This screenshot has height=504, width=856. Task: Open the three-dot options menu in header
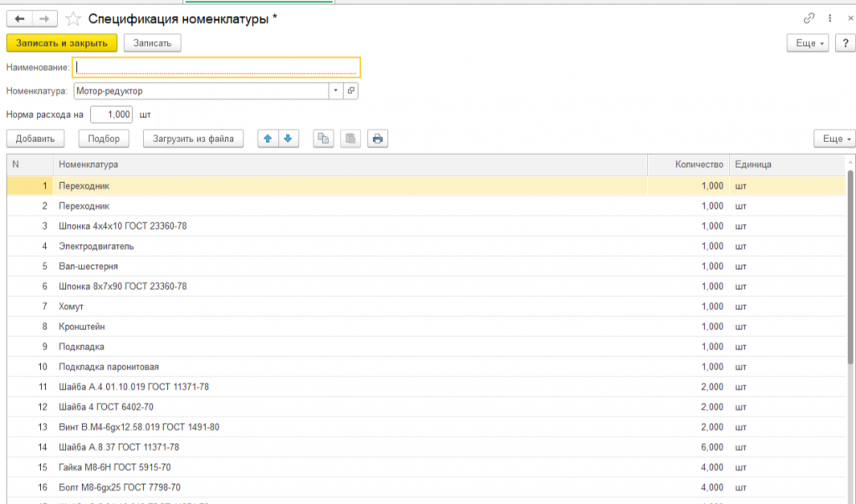pyautogui.click(x=830, y=18)
